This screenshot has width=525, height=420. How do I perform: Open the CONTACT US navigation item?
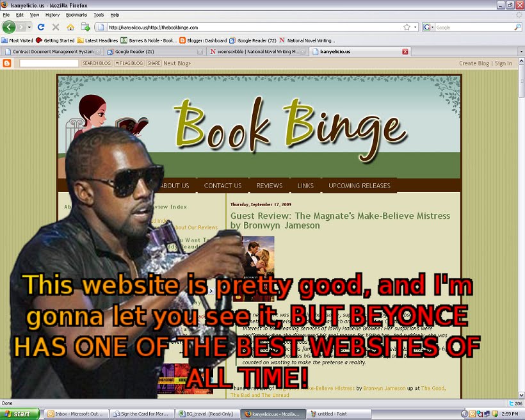click(223, 186)
